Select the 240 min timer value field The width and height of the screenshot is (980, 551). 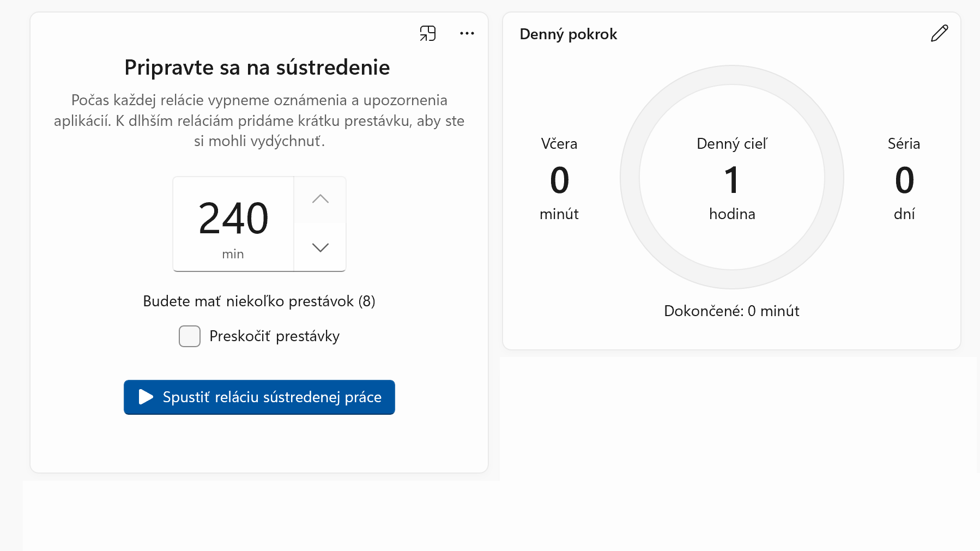coord(233,218)
